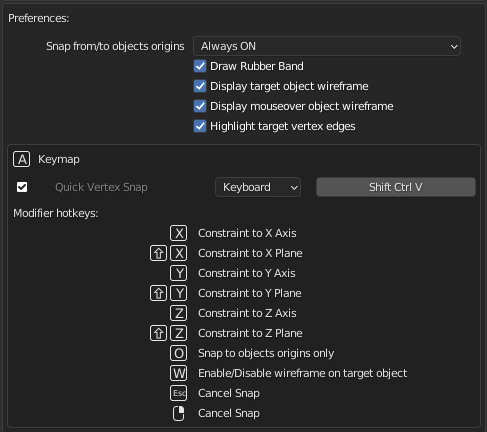487x432 pixels.
Task: Click Constraint to Z Plane text
Action: pyautogui.click(x=250, y=333)
